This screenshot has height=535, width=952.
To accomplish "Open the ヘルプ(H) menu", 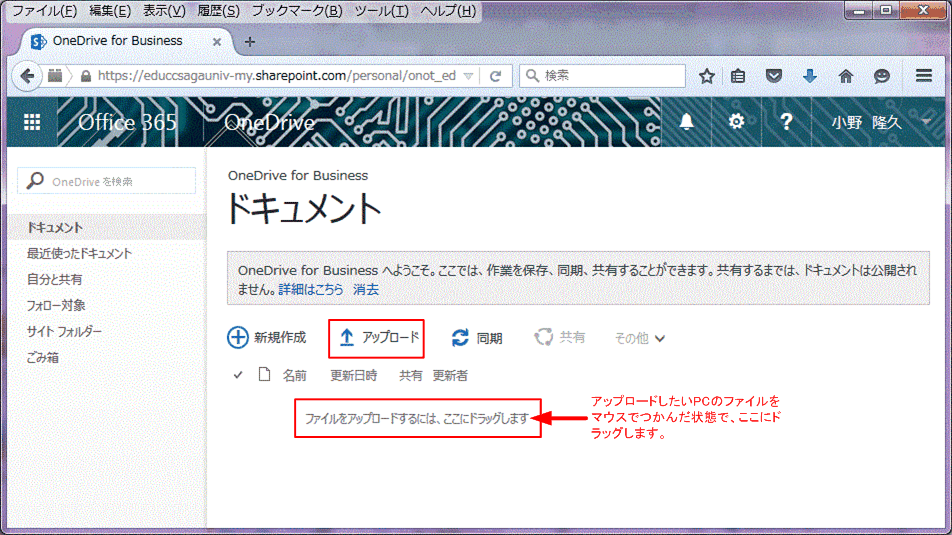I will (448, 11).
